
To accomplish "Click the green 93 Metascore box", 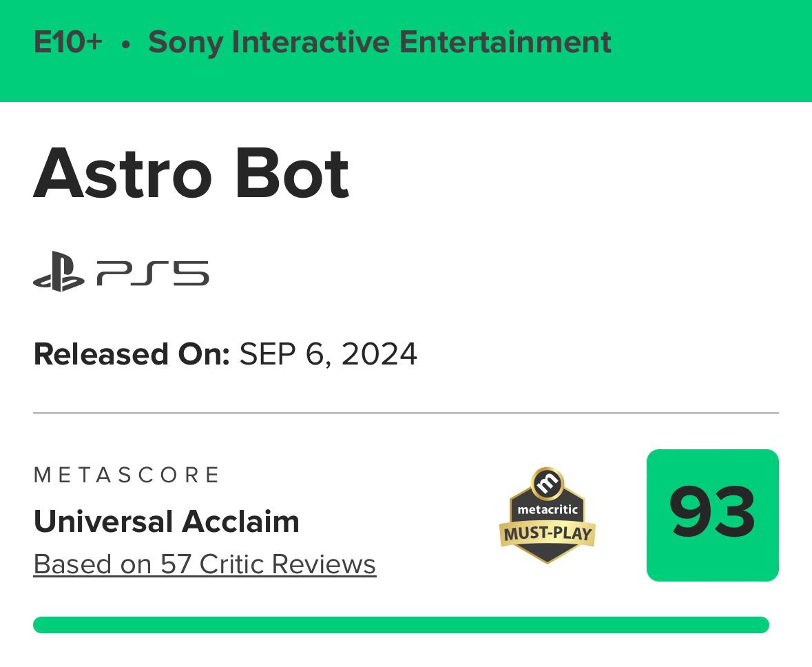I will [x=712, y=515].
